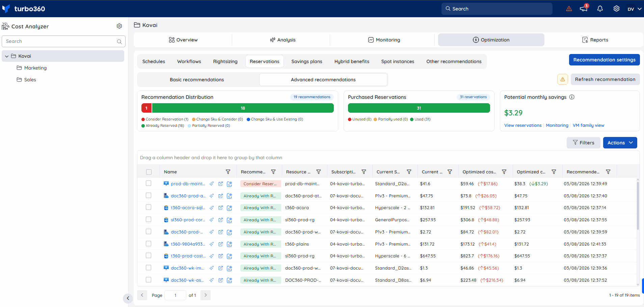644x307 pixels.
Task: Tick the checkbox for prod-db-maint row
Action: tap(149, 183)
